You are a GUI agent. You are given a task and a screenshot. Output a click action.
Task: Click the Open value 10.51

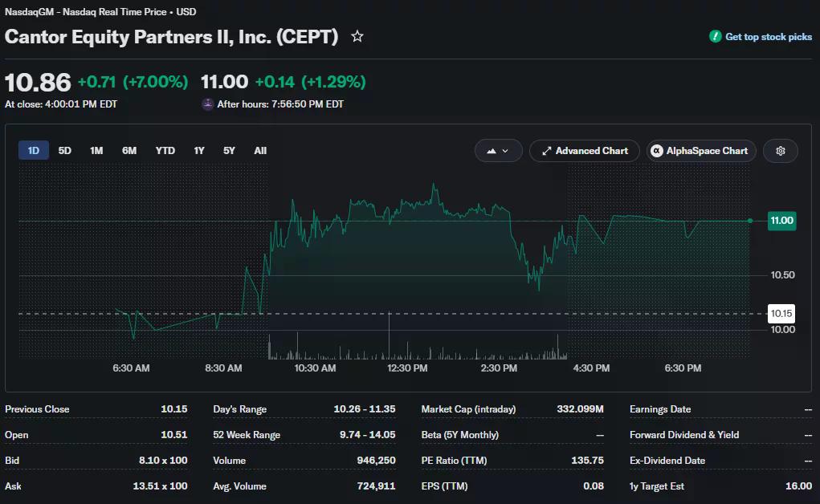pos(174,434)
